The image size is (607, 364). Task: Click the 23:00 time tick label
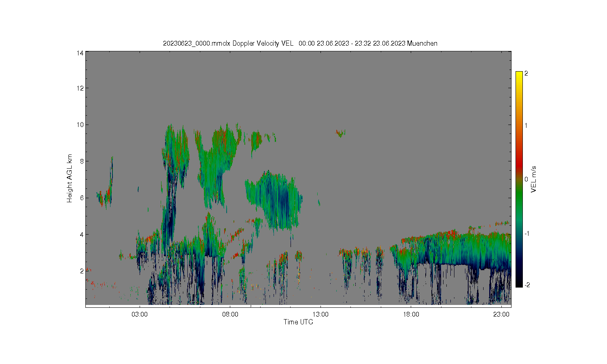tap(502, 314)
